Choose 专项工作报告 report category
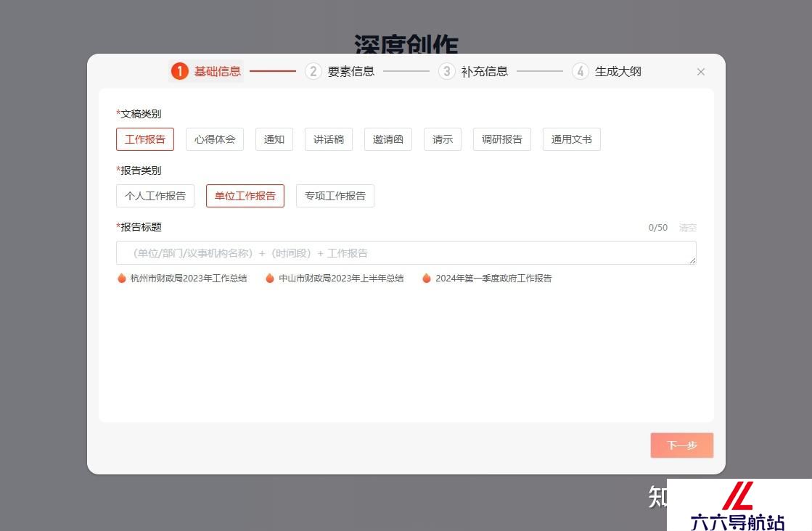 coord(335,196)
